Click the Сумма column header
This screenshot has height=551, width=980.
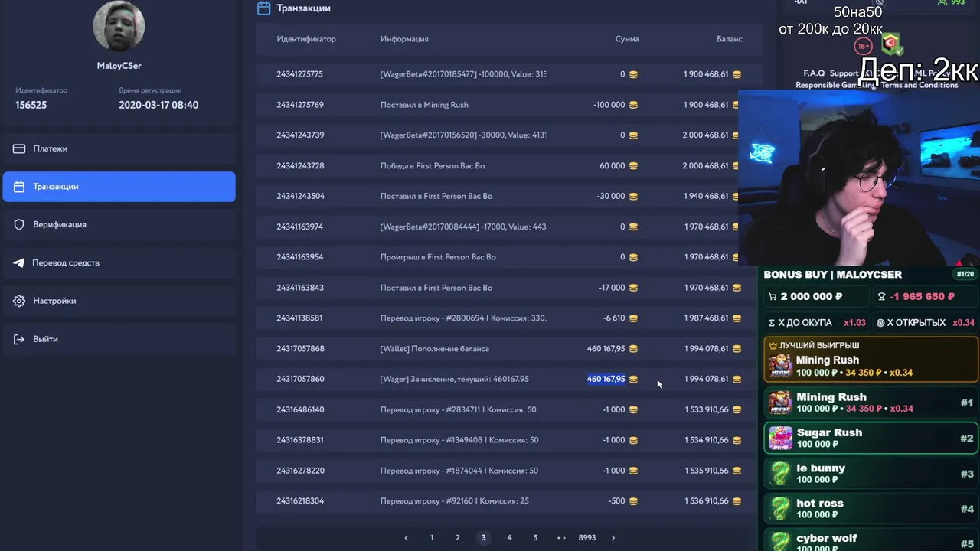coord(627,39)
